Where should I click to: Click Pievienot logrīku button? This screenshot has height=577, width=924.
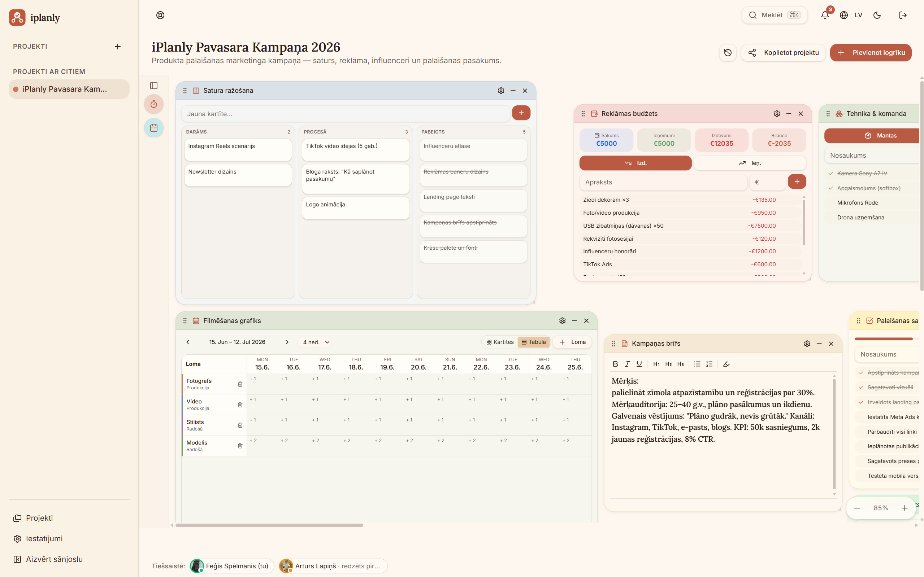(871, 53)
